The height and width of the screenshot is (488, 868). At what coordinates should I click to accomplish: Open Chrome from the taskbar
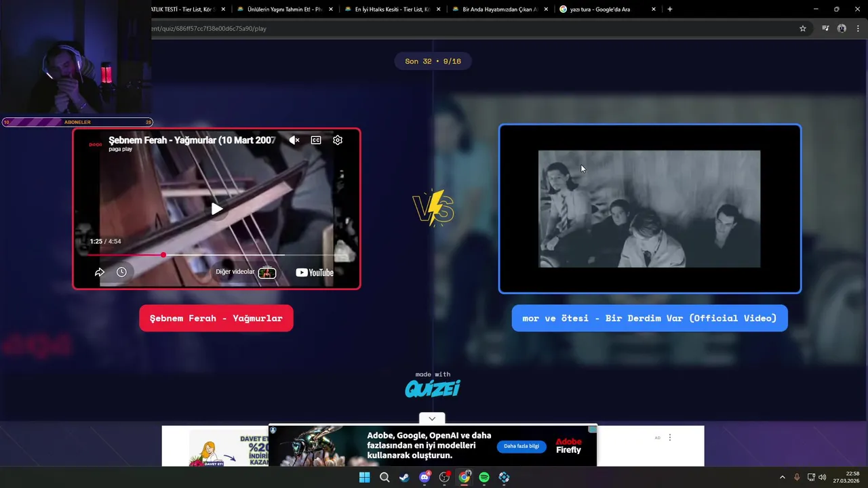coord(465,477)
